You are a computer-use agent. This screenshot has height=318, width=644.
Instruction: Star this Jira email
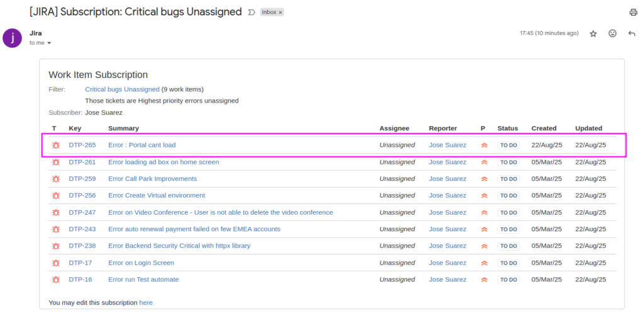click(593, 34)
